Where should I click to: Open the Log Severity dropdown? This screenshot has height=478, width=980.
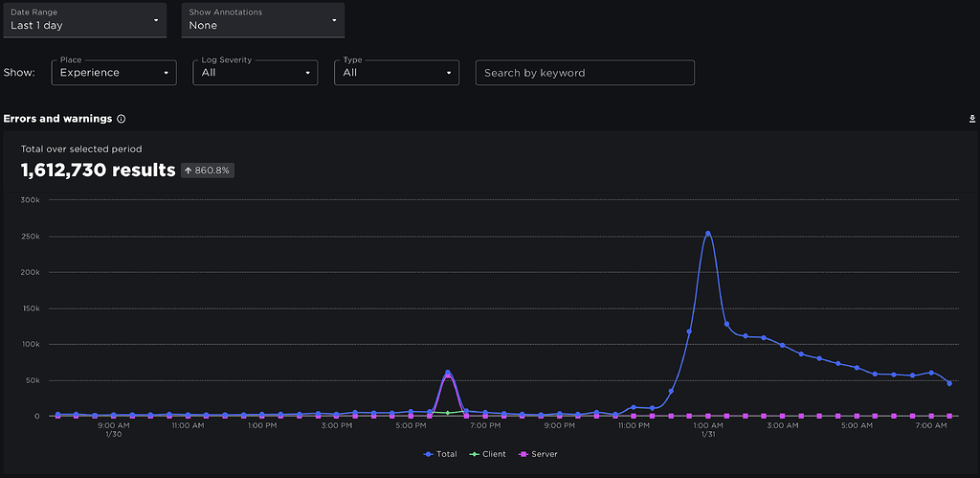255,73
